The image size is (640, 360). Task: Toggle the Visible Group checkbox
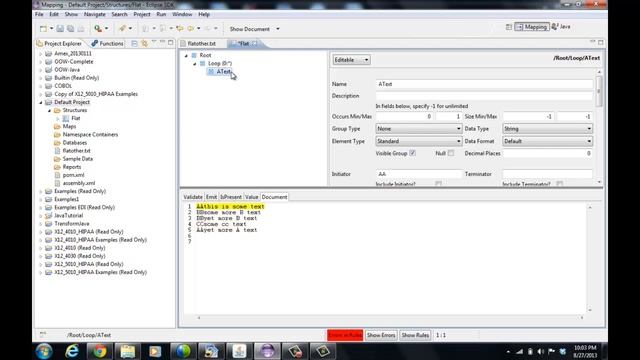click(412, 153)
